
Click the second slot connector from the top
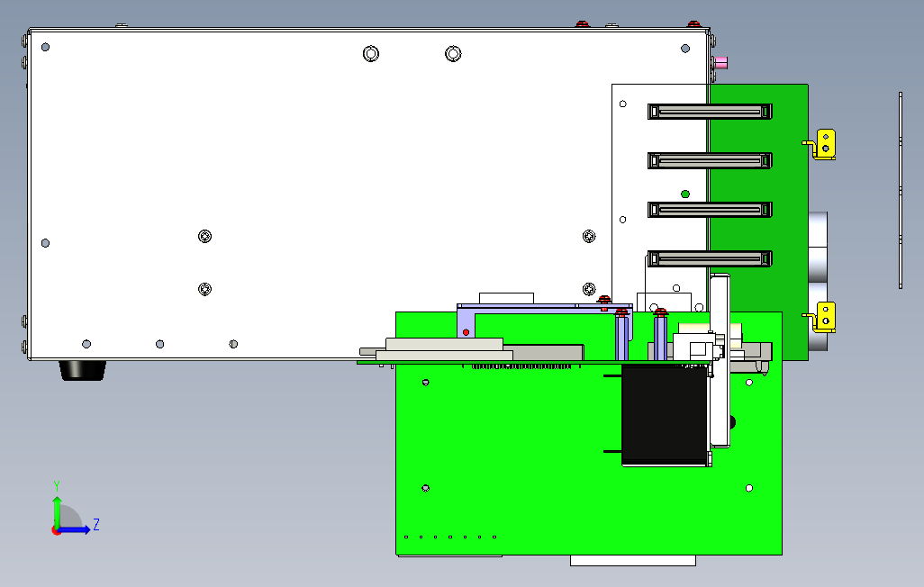tap(710, 160)
